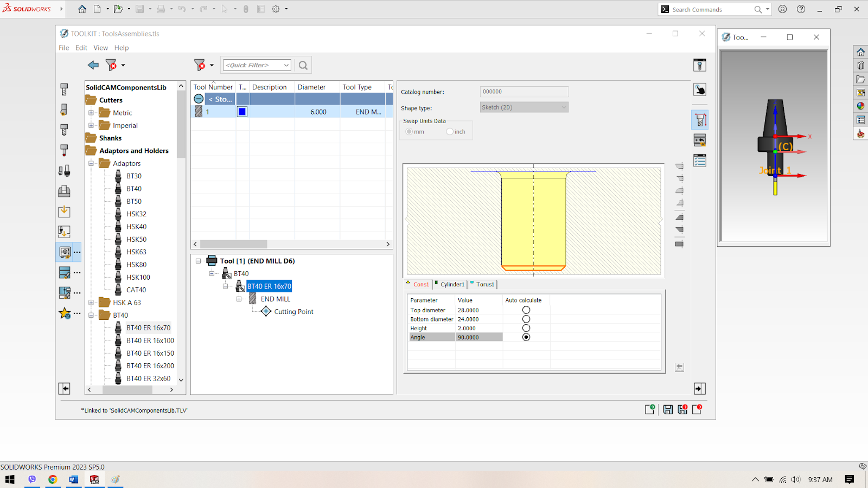
Task: Open Microsoft Word from the taskbar
Action: pyautogui.click(x=73, y=479)
